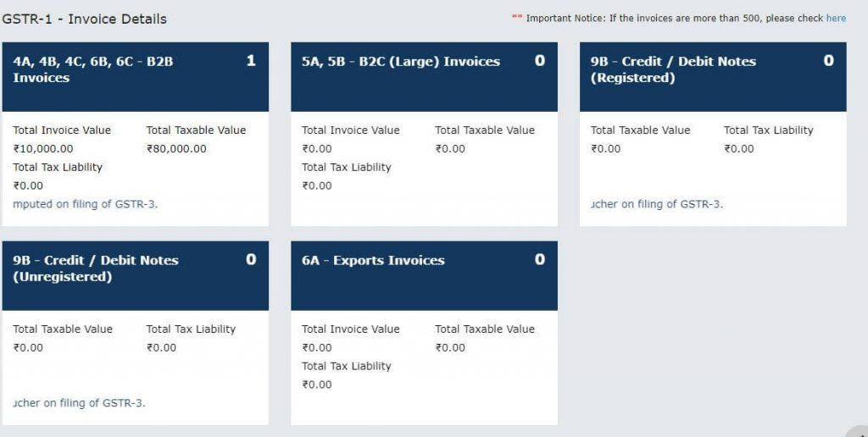
Task: Click the B2B invoice count badge '1'
Action: point(251,61)
